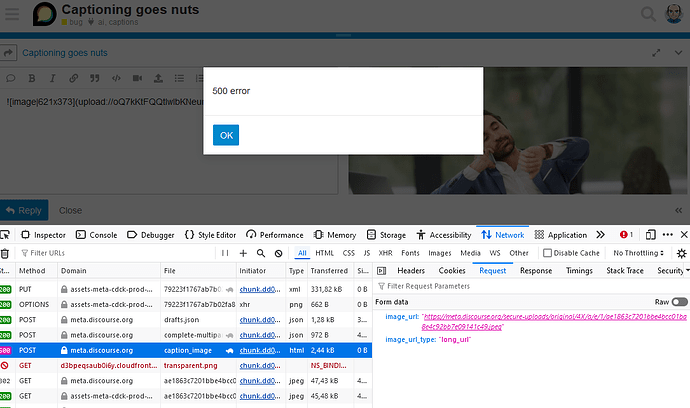Open network settings gear icon
The height and width of the screenshot is (408, 690).
(x=681, y=253)
